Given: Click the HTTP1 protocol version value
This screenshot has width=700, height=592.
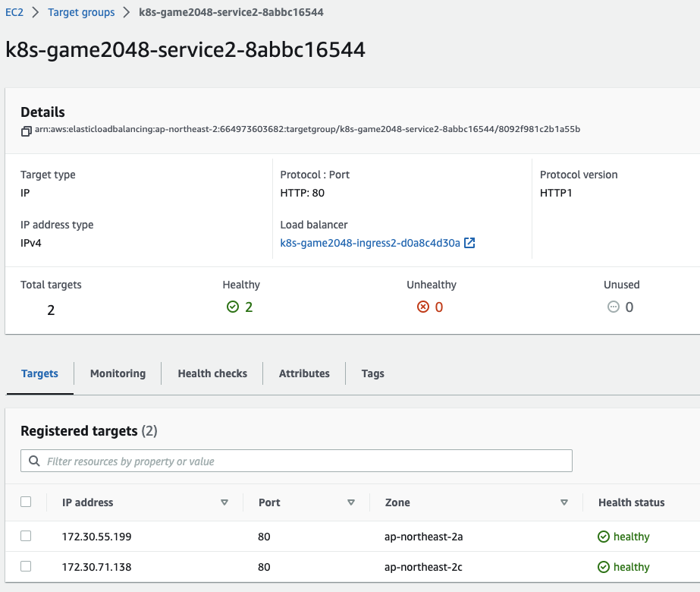Looking at the screenshot, I should click(556, 193).
